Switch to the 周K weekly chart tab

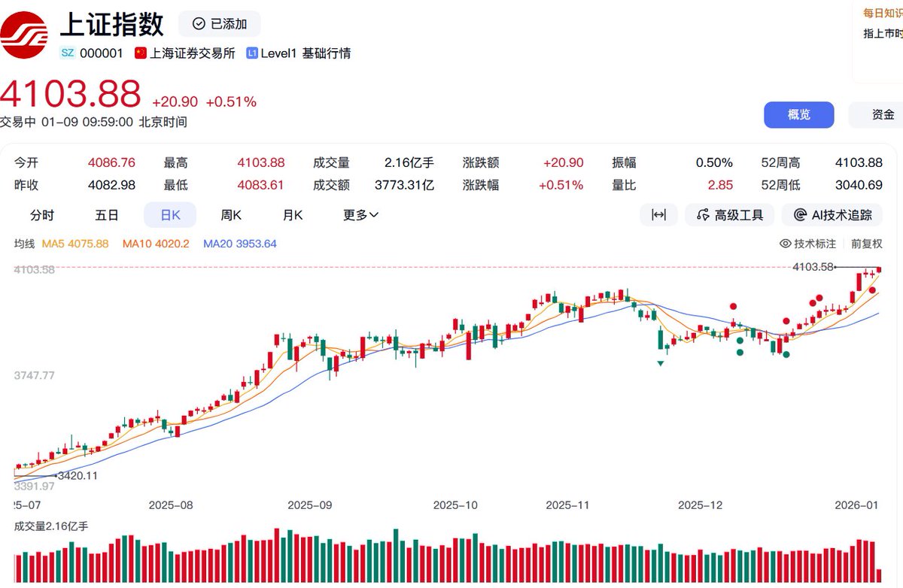(x=230, y=214)
